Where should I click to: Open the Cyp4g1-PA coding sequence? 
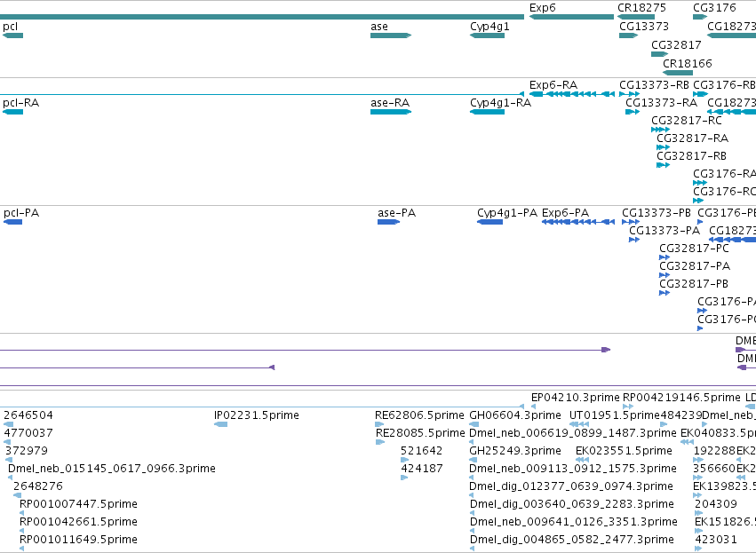[x=489, y=222]
